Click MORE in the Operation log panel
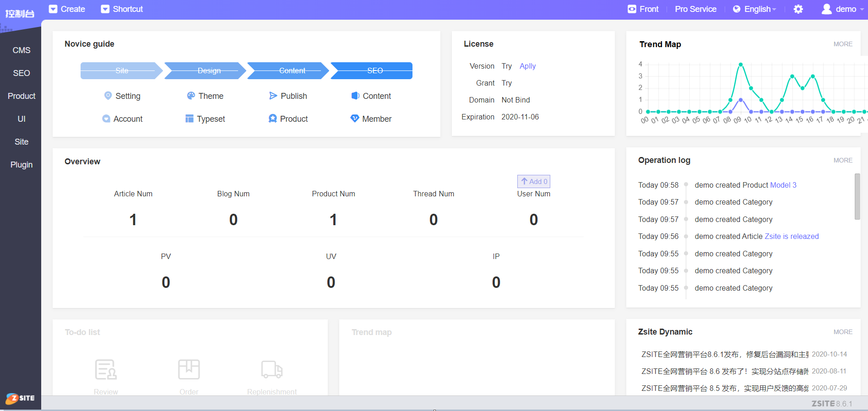Image resolution: width=868 pixels, height=411 pixels. point(843,160)
